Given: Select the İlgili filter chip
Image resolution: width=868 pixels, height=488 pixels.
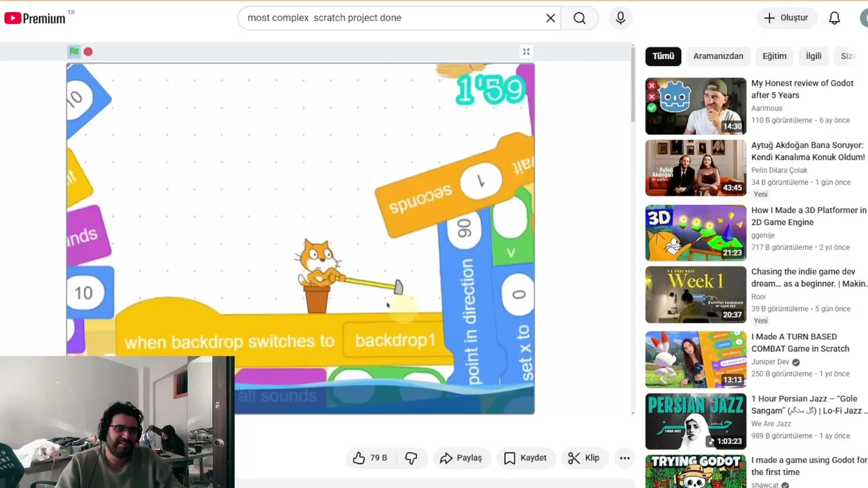Looking at the screenshot, I should [814, 56].
